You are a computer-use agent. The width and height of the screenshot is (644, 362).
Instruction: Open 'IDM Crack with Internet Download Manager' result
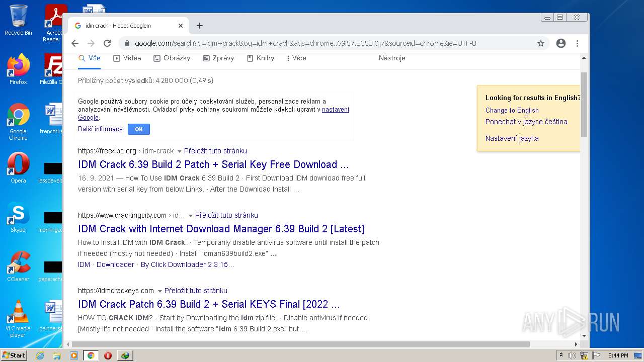tap(221, 229)
